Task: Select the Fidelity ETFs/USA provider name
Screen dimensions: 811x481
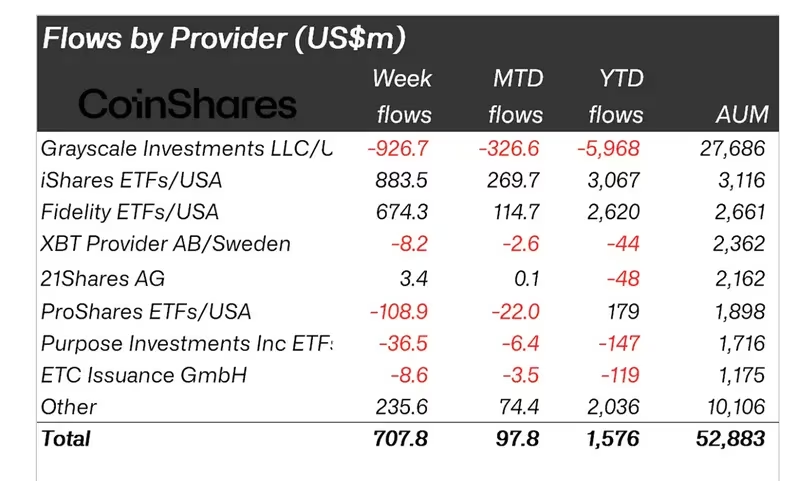Action: click(130, 212)
